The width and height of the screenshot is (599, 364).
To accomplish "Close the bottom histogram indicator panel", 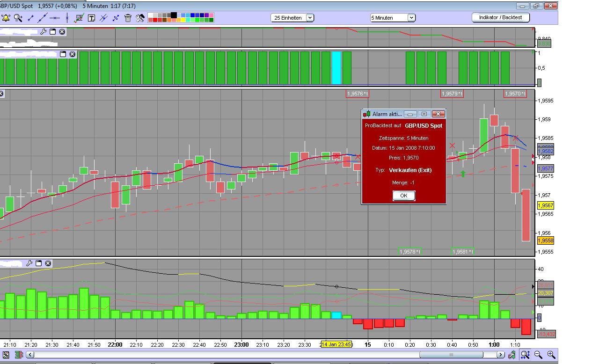I will click(48, 263).
